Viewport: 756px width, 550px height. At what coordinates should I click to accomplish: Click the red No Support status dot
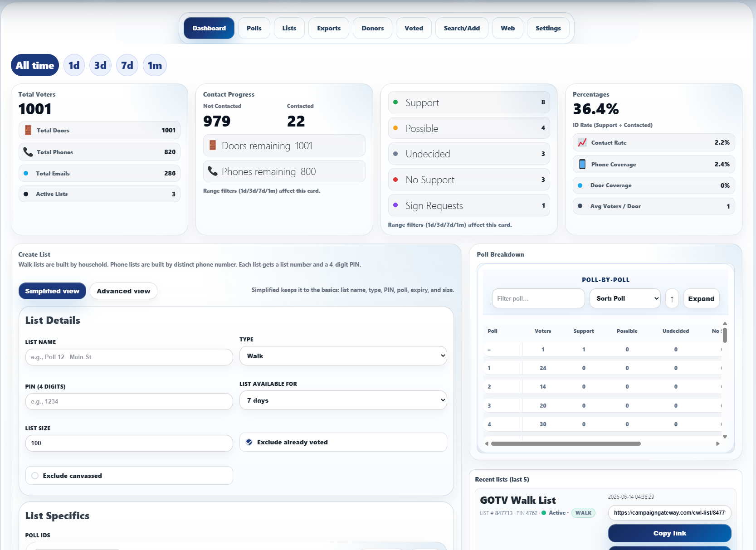pyautogui.click(x=395, y=180)
